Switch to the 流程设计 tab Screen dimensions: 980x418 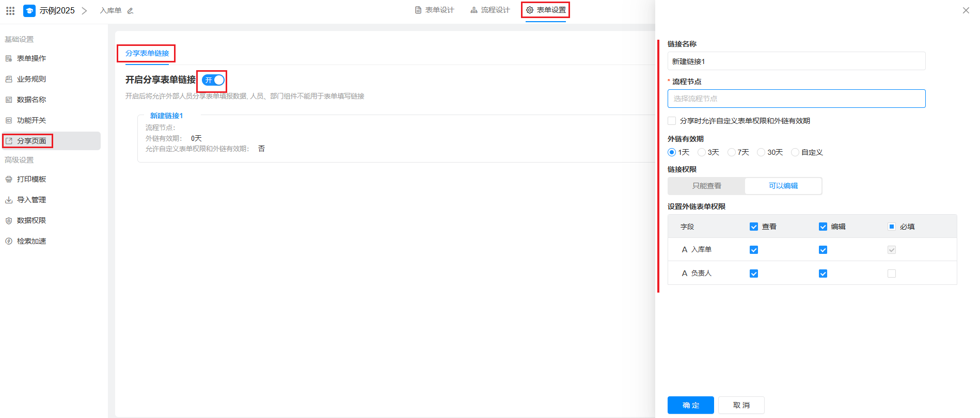[x=490, y=10]
